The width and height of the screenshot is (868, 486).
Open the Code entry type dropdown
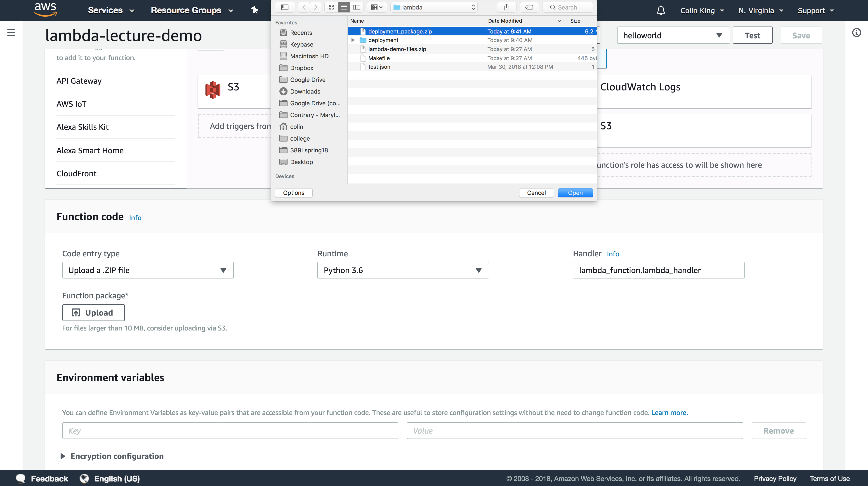coord(148,270)
